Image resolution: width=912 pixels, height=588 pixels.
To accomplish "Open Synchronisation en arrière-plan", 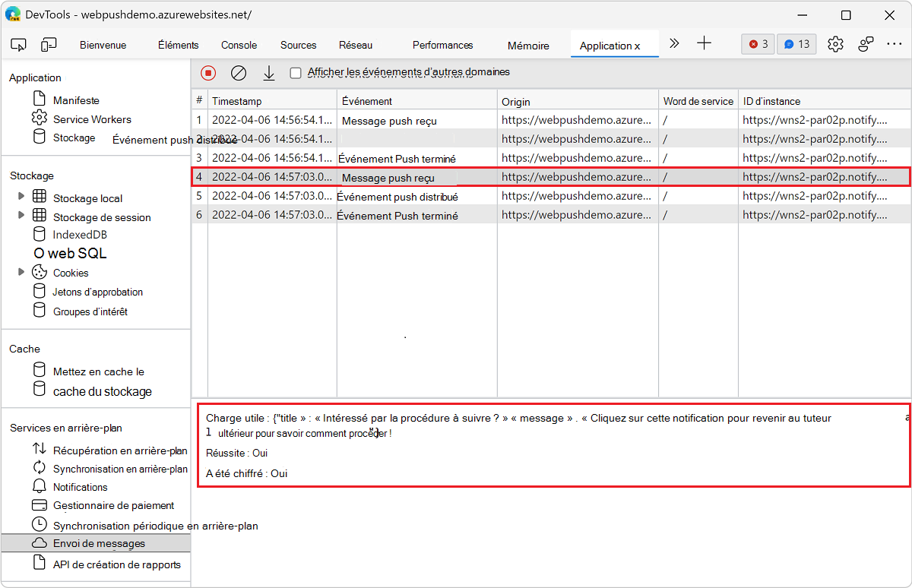I will tap(120, 469).
